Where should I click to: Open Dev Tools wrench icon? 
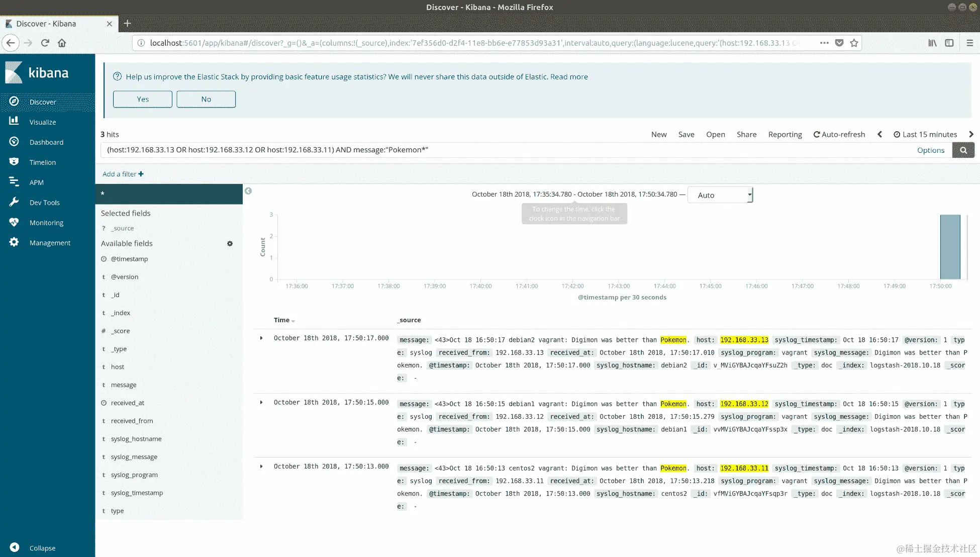14,202
